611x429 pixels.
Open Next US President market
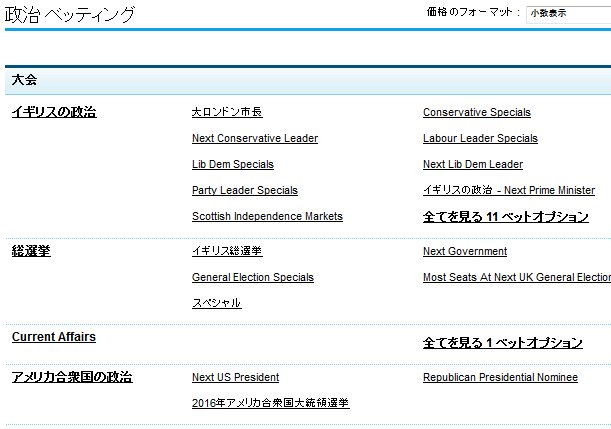tap(235, 378)
